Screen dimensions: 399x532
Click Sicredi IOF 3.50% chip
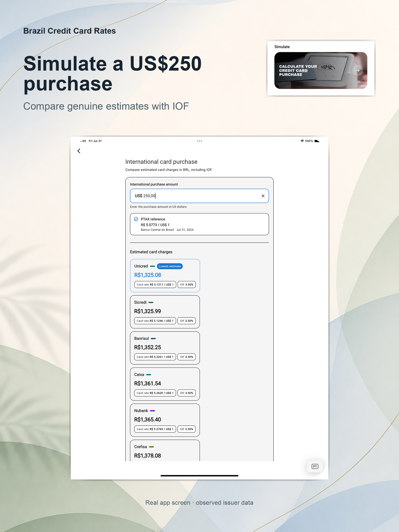(x=187, y=321)
